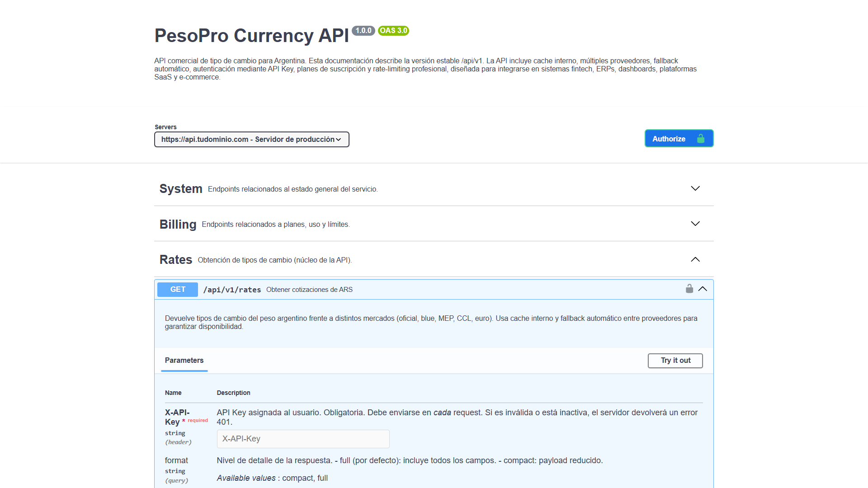Image resolution: width=868 pixels, height=488 pixels.
Task: Click the Try it out button
Action: 675,361
